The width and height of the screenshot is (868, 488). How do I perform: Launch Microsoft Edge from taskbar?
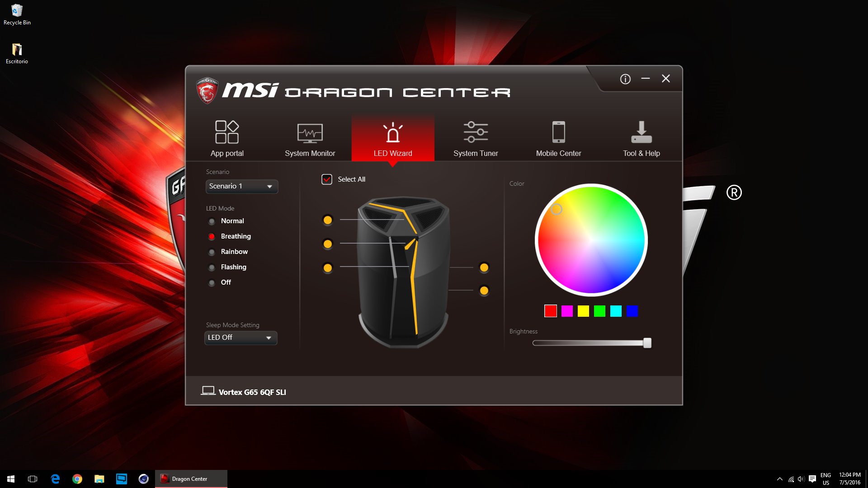55,479
